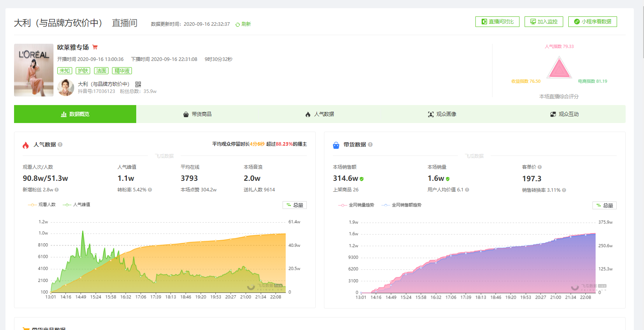Click the streamer's round avatar photo
Screen dimensions: 644x330
point(66,87)
